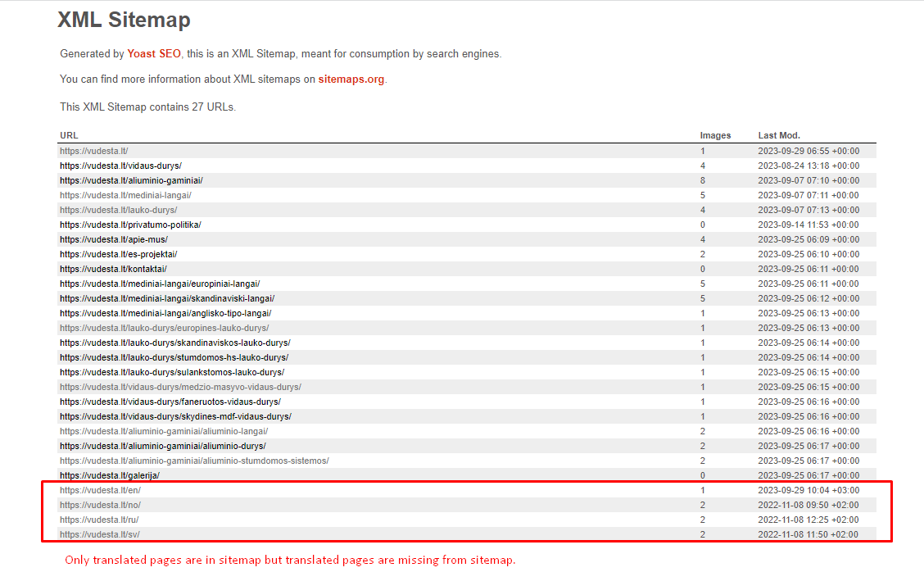Image resolution: width=924 pixels, height=572 pixels.
Task: Click the date 2023-09-25 06:12 +00:00
Action: pos(808,298)
